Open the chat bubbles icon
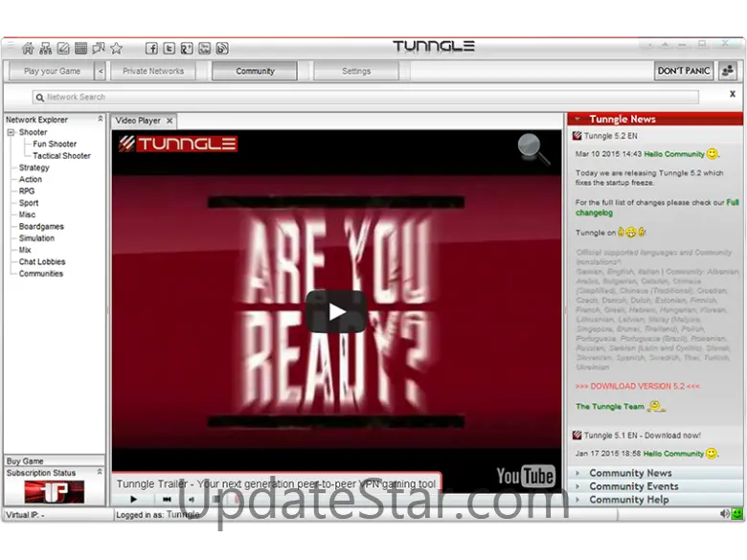Image resolution: width=747 pixels, height=560 pixels. (99, 48)
